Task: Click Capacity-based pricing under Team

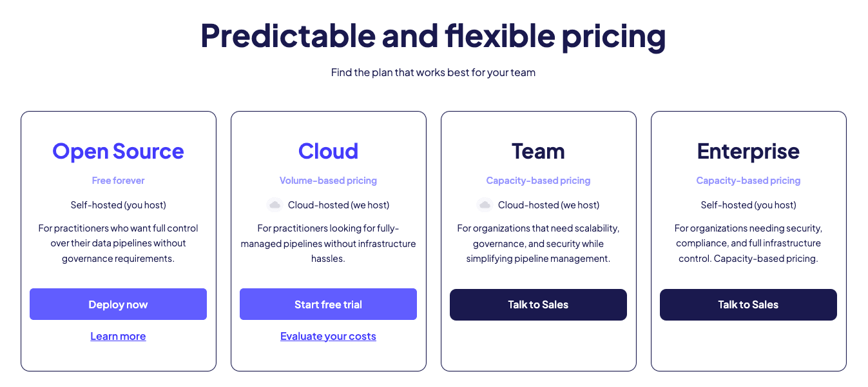Action: tap(538, 181)
